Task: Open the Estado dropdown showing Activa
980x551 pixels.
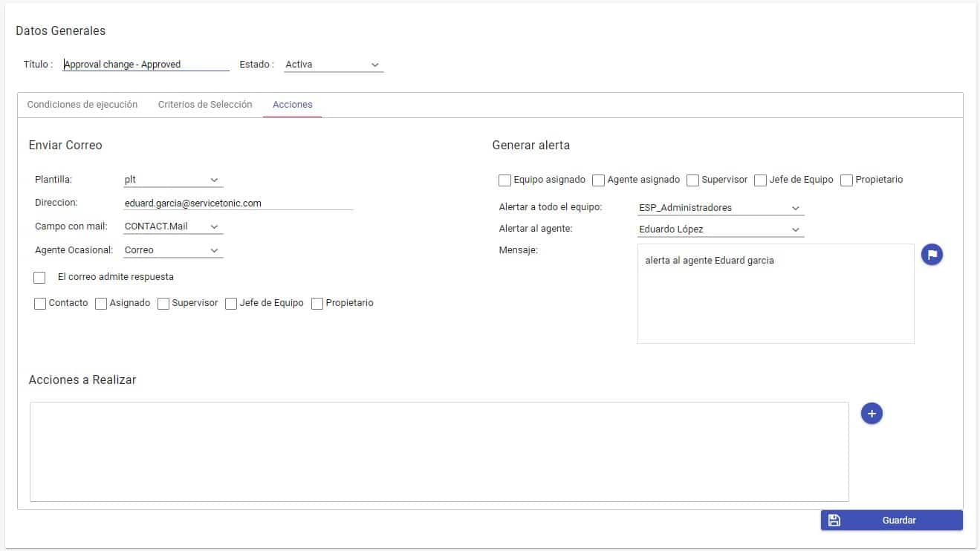Action: click(x=333, y=65)
